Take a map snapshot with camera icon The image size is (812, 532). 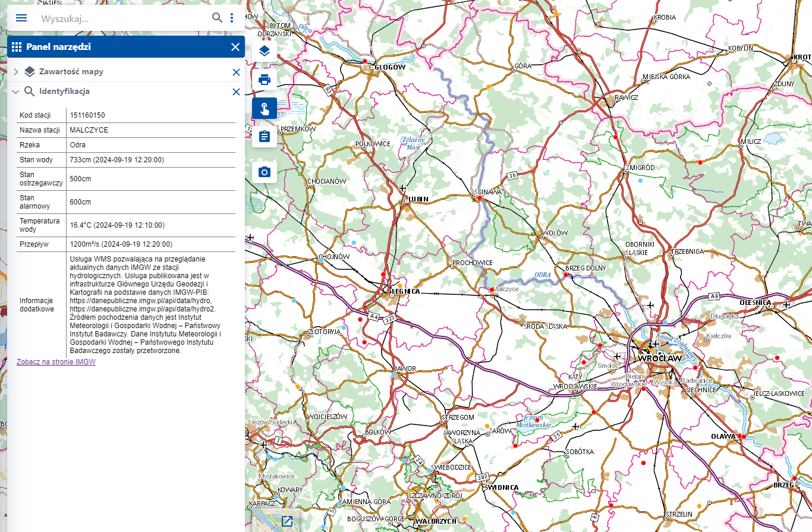pyautogui.click(x=265, y=172)
